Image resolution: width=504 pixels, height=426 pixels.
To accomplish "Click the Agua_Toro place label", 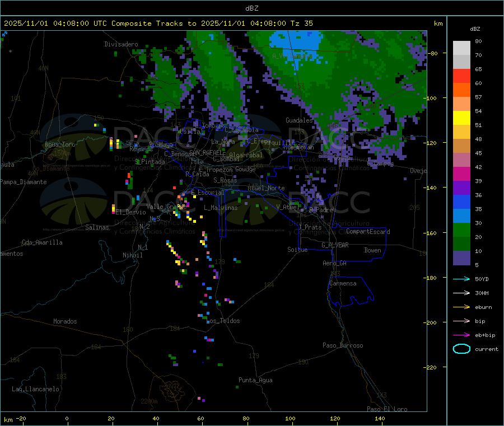I will point(60,144).
